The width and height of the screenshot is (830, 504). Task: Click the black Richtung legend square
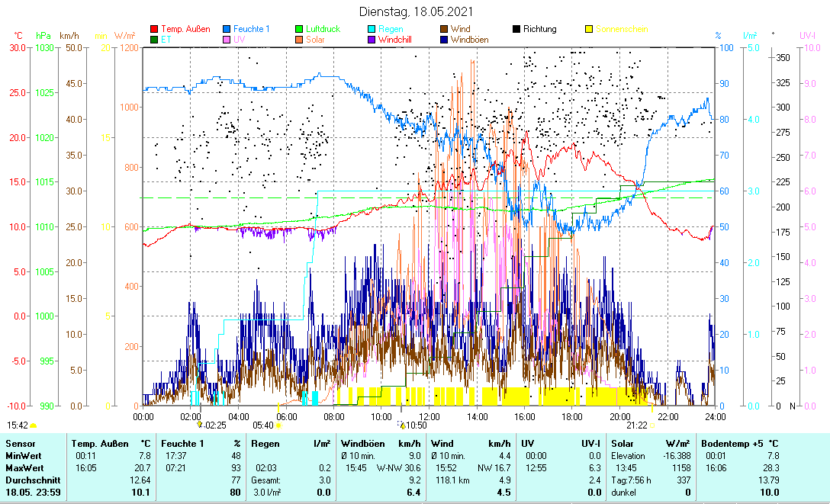pos(516,29)
